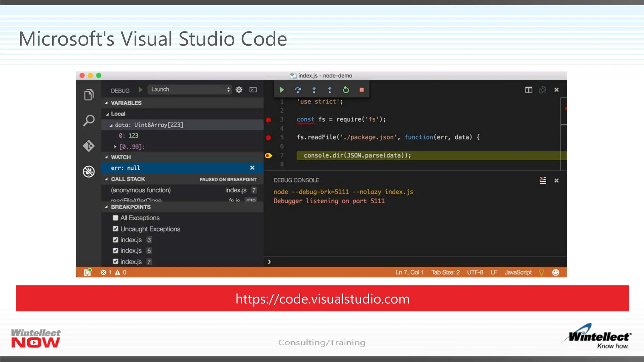The height and width of the screenshot is (362, 644).
Task: Collapse the WATCH section
Action: tap(106, 157)
